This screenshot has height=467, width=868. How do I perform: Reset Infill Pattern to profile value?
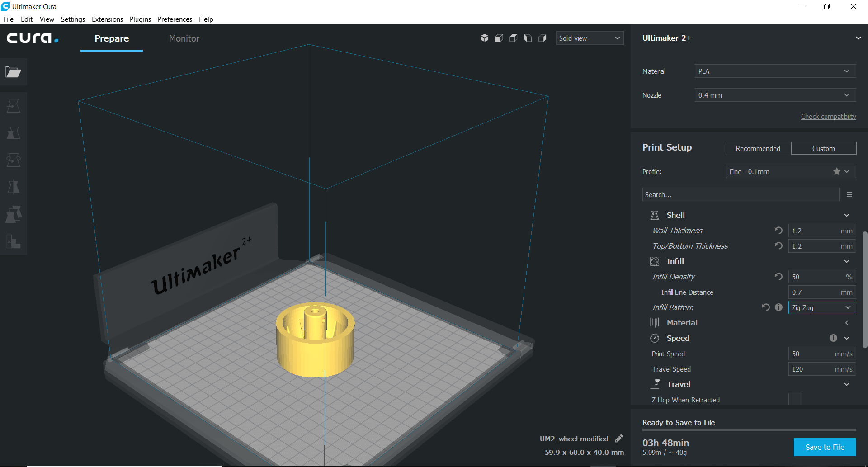766,307
